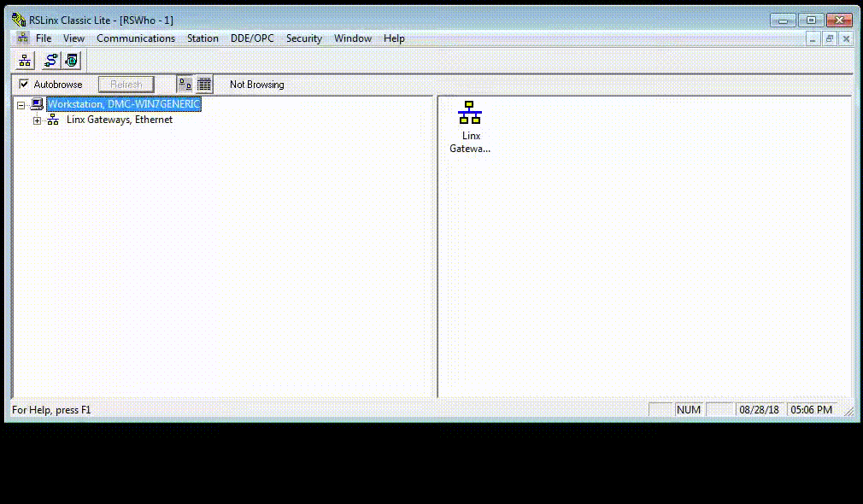The height and width of the screenshot is (504, 863).
Task: Click the For Help, press F1 status text
Action: [51, 410]
